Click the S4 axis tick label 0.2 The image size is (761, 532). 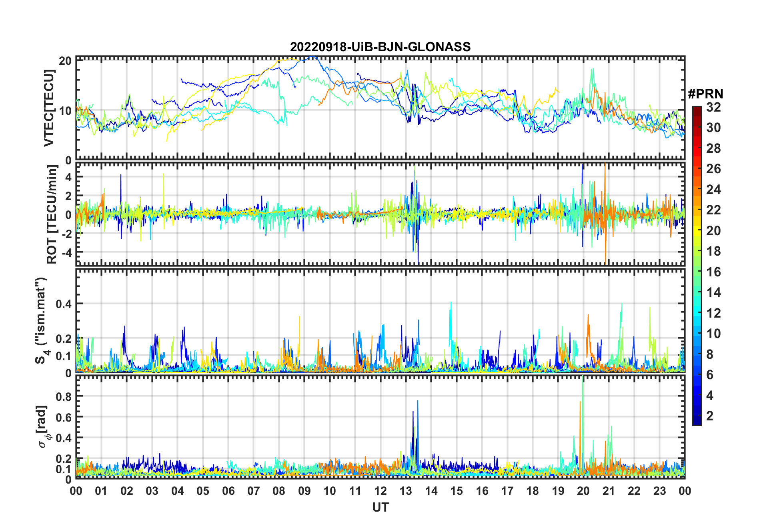tap(64, 339)
